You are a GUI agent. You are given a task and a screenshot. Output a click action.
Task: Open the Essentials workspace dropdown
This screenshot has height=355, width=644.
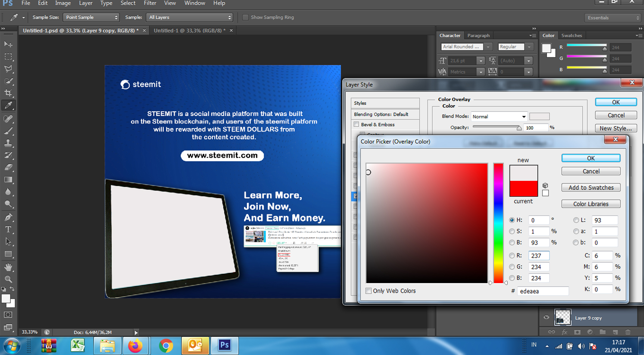[x=613, y=18]
